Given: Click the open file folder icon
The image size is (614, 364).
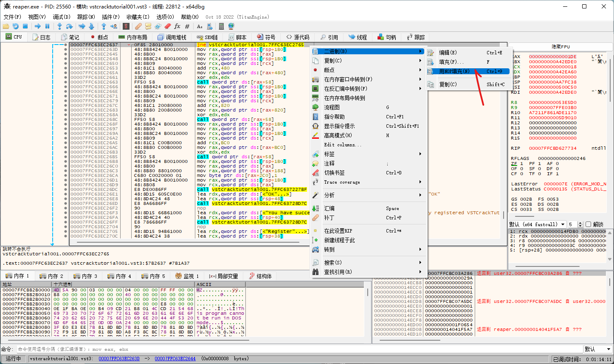Looking at the screenshot, I should coord(6,26).
